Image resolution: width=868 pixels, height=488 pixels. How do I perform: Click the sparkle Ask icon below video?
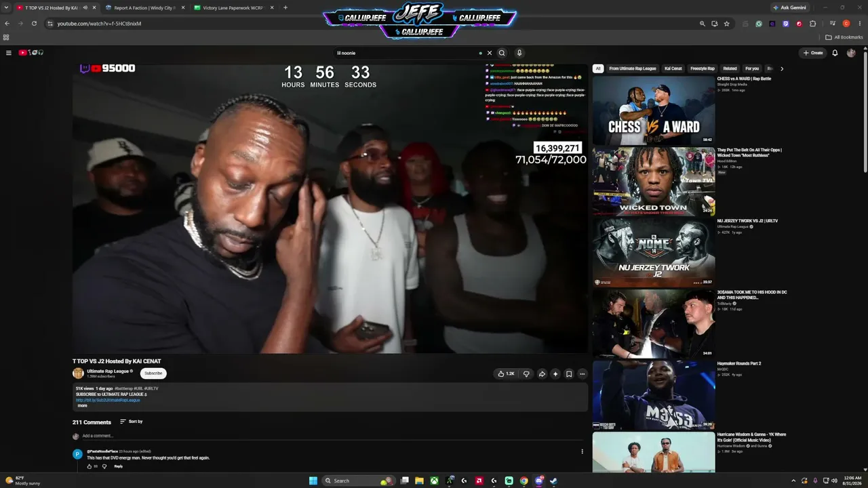[x=555, y=373]
